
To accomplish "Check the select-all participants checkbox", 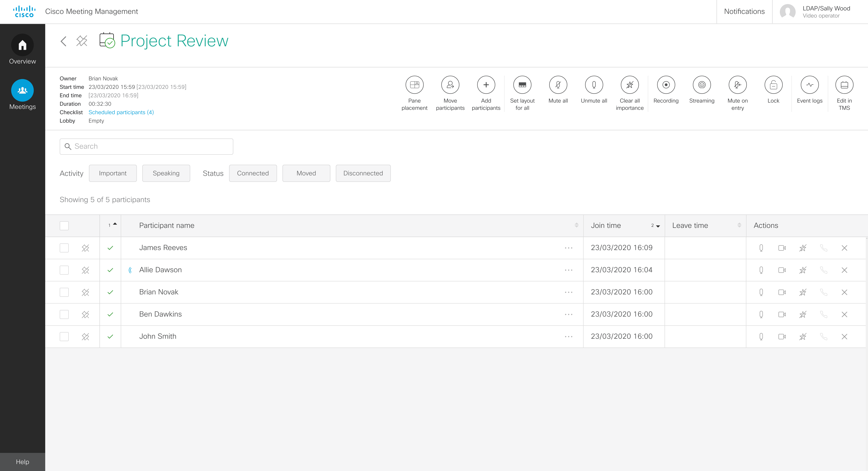I will click(64, 226).
